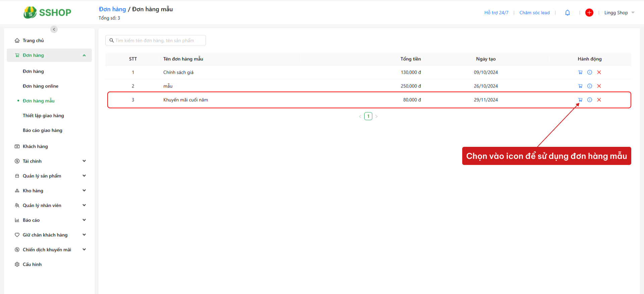This screenshot has height=294, width=644.
Task: Click the "250,000 đ" amount cell
Action: click(411, 86)
